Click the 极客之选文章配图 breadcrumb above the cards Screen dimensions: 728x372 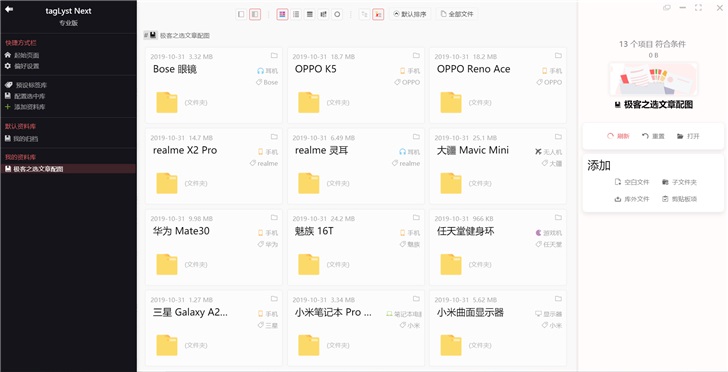coord(185,35)
